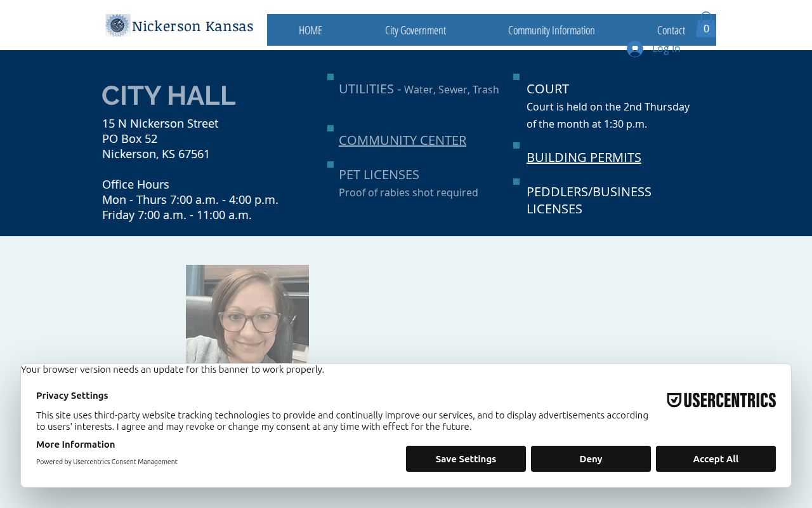Click the Accept All button
The height and width of the screenshot is (508, 812).
[x=716, y=459]
